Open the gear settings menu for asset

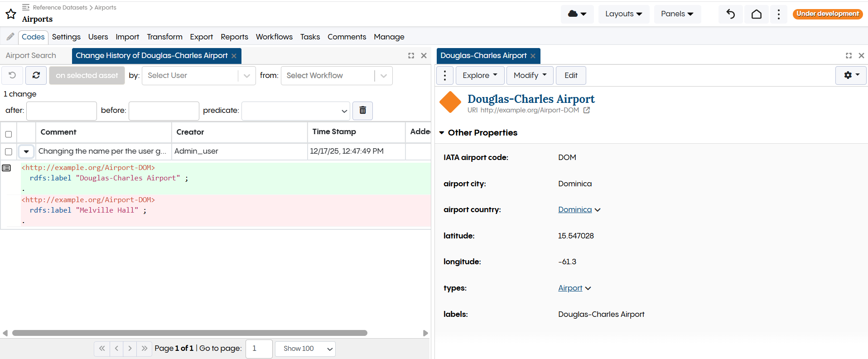(850, 75)
